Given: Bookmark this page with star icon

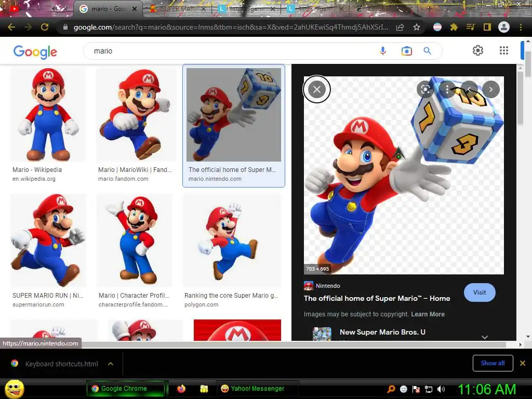Looking at the screenshot, I should click(417, 27).
